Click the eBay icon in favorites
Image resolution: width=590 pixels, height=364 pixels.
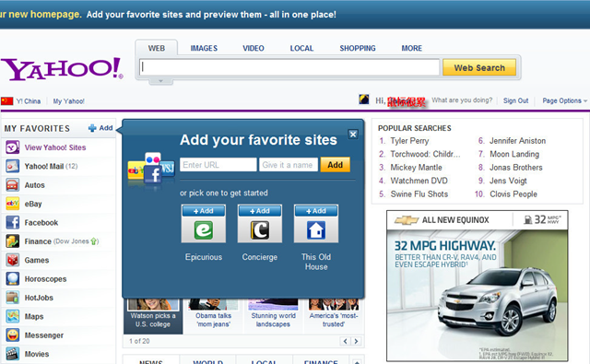pos(12,204)
